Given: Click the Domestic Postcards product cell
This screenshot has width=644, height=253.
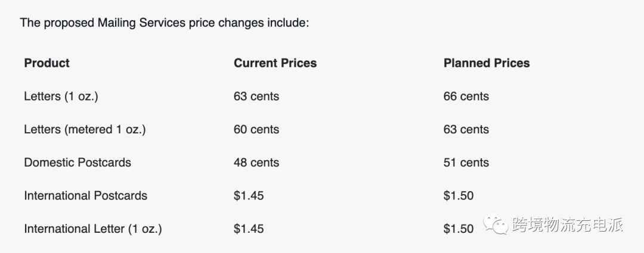Looking at the screenshot, I should [78, 163].
